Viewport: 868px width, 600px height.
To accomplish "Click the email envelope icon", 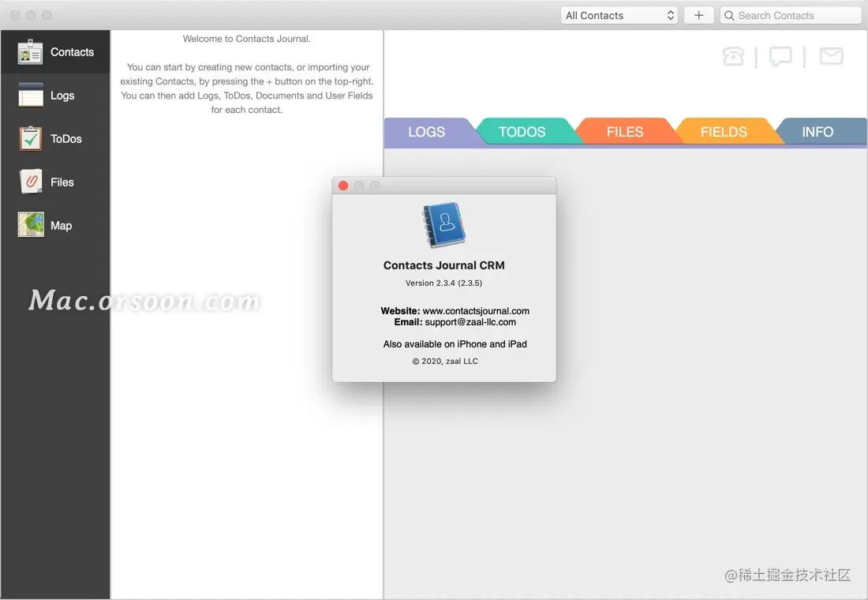I will pos(831,56).
